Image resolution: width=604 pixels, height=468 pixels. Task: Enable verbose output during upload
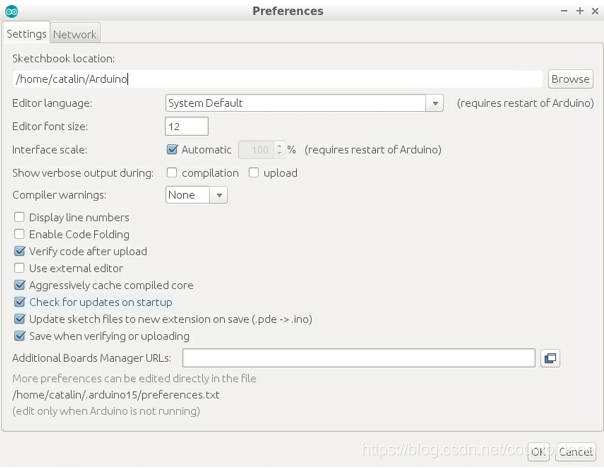click(253, 173)
